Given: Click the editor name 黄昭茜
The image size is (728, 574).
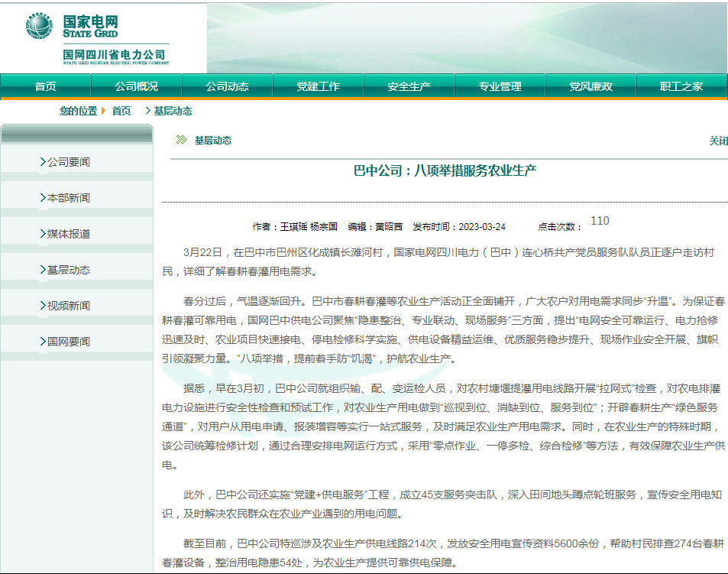Looking at the screenshot, I should pyautogui.click(x=389, y=227).
